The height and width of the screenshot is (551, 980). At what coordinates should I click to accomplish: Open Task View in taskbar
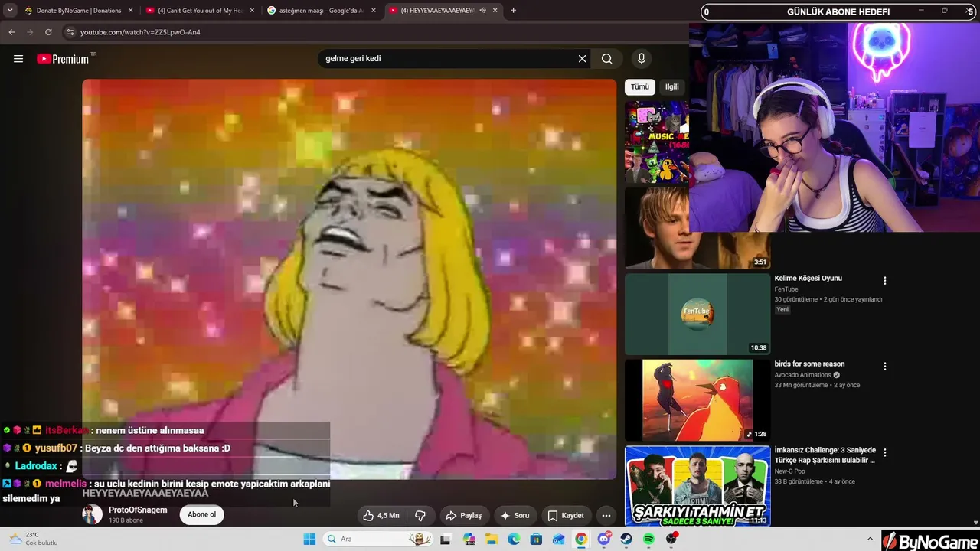pos(446,539)
